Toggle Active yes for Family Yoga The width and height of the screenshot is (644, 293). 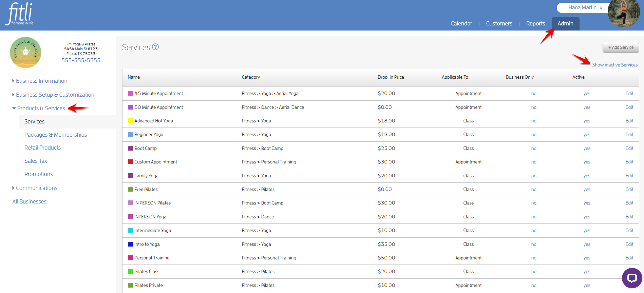point(587,176)
